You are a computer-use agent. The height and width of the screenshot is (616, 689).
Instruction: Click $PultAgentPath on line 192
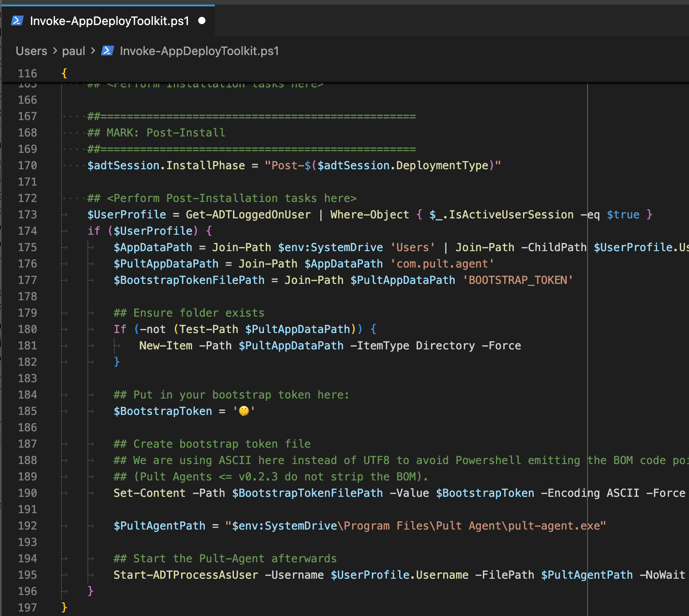tap(159, 526)
